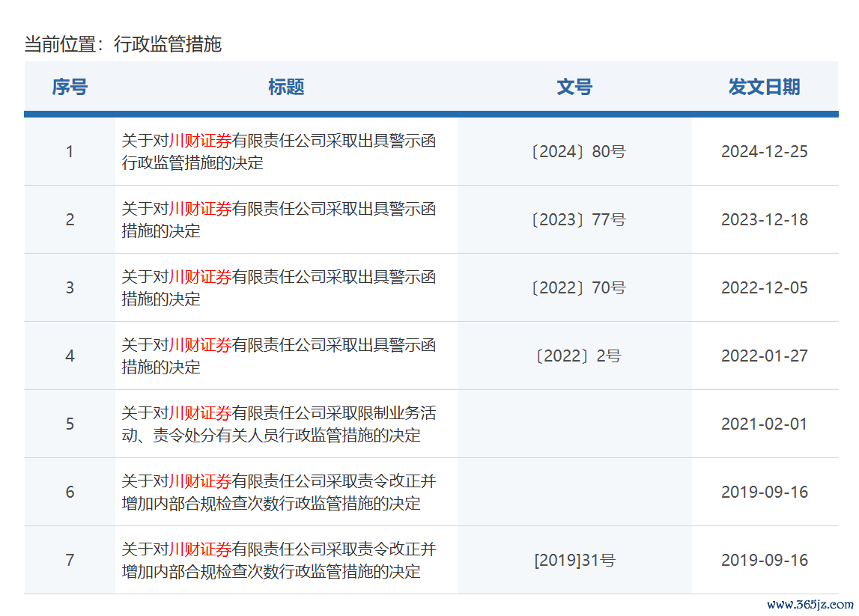Open the 2022-12-05 川财证券 warning letter decision
Screen dimensions: 859x616
pyautogui.click(x=279, y=287)
